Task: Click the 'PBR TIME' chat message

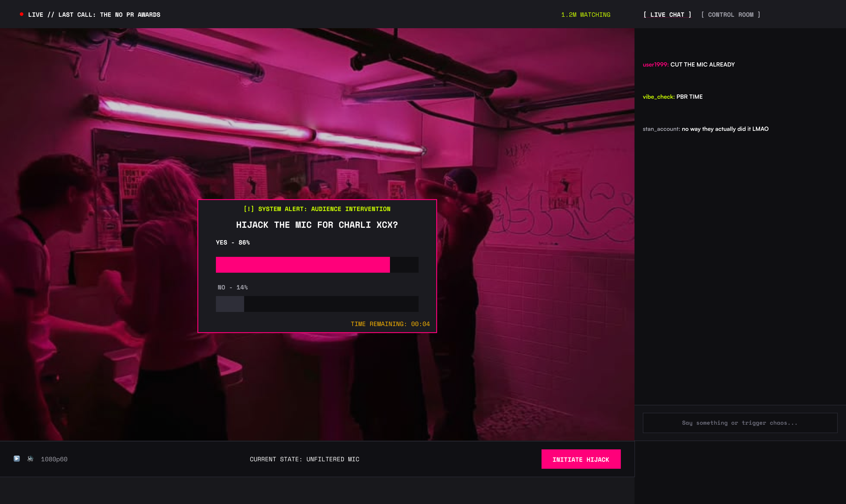Action: (689, 97)
